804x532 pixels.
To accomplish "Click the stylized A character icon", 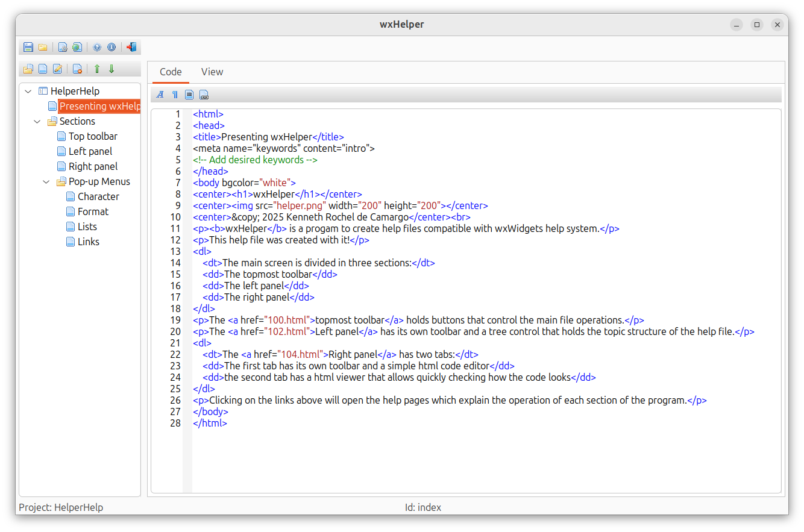I will tap(160, 95).
